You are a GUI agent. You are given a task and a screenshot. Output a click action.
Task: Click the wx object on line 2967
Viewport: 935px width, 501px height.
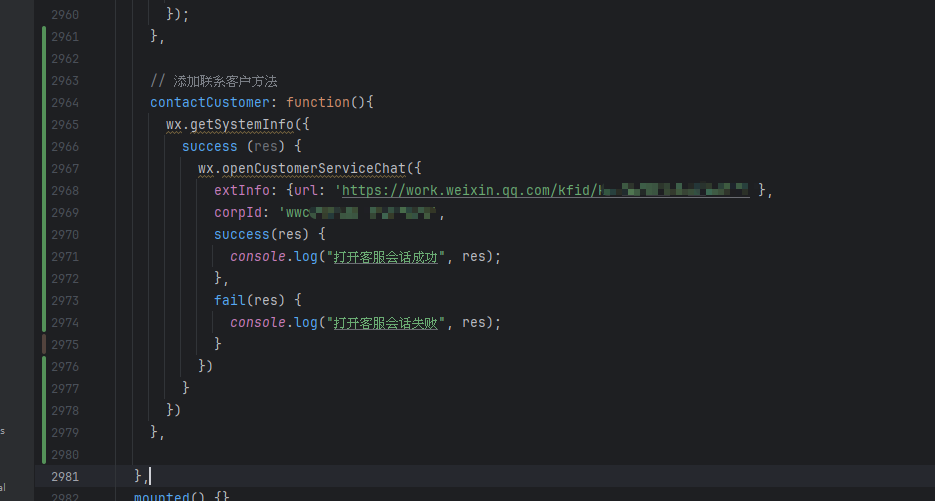click(206, 169)
